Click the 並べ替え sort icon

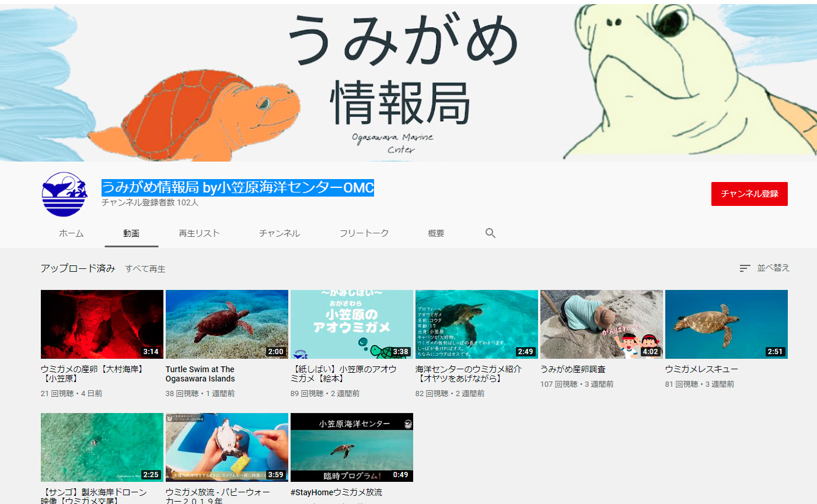pyautogui.click(x=745, y=268)
